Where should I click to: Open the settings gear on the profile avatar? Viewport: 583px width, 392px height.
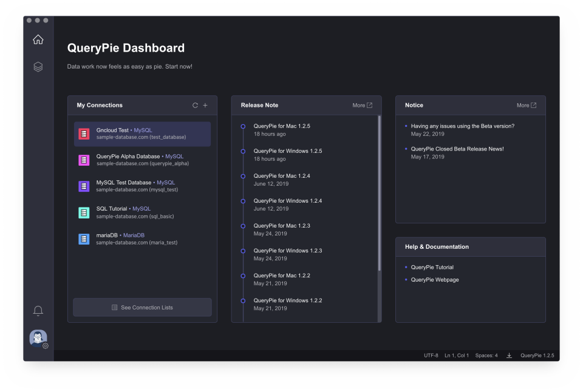point(45,345)
